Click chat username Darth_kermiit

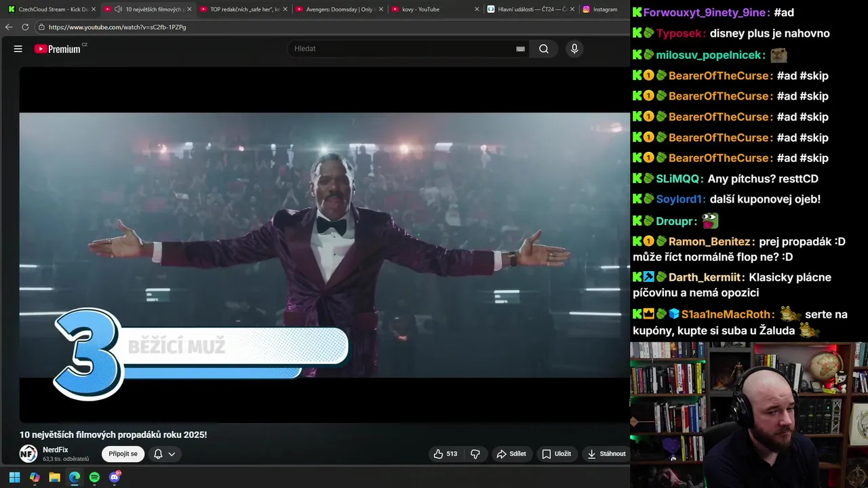(x=706, y=277)
